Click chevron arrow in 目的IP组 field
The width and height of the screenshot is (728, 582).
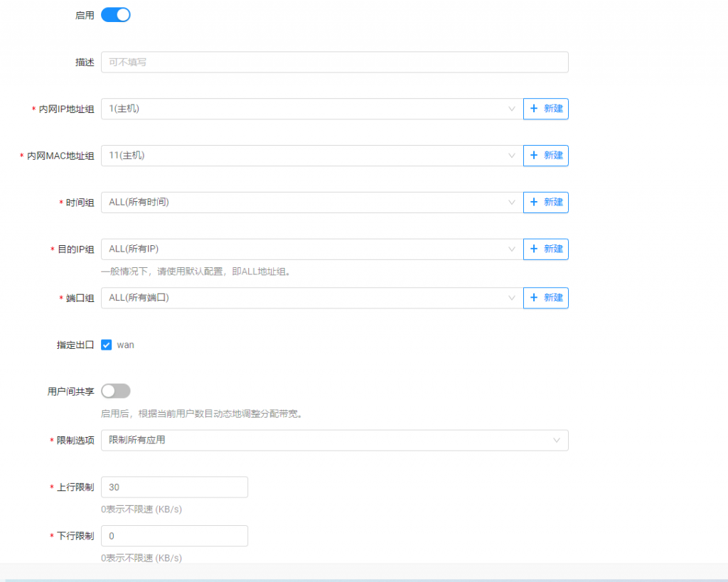coord(511,249)
